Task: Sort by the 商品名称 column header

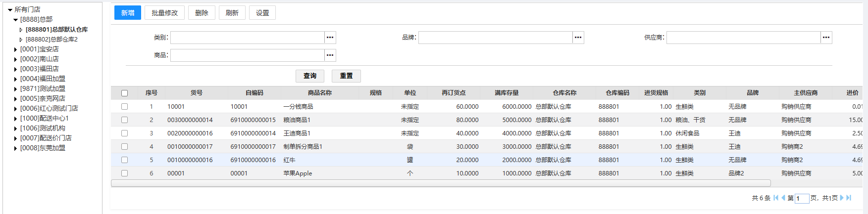Action: [320, 93]
